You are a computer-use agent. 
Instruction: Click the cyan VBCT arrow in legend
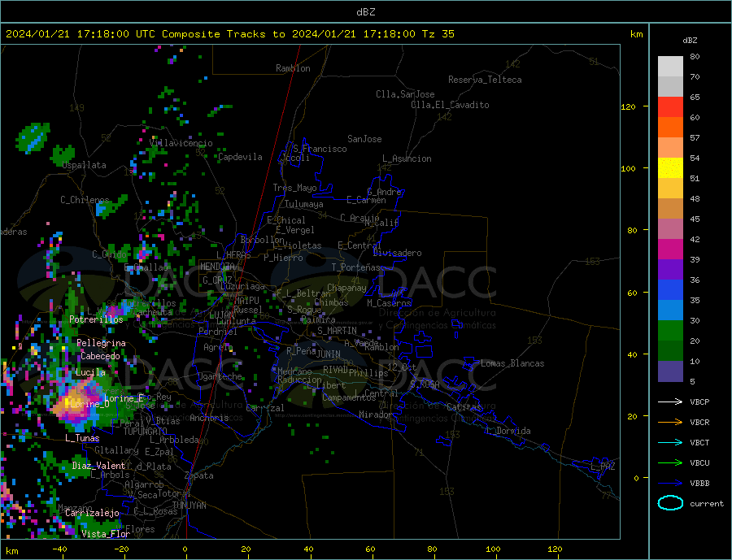(670, 442)
